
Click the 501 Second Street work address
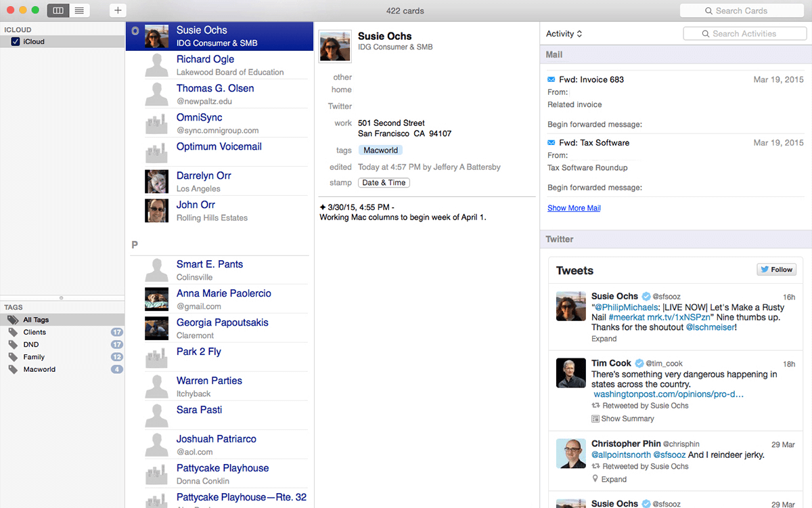point(405,129)
